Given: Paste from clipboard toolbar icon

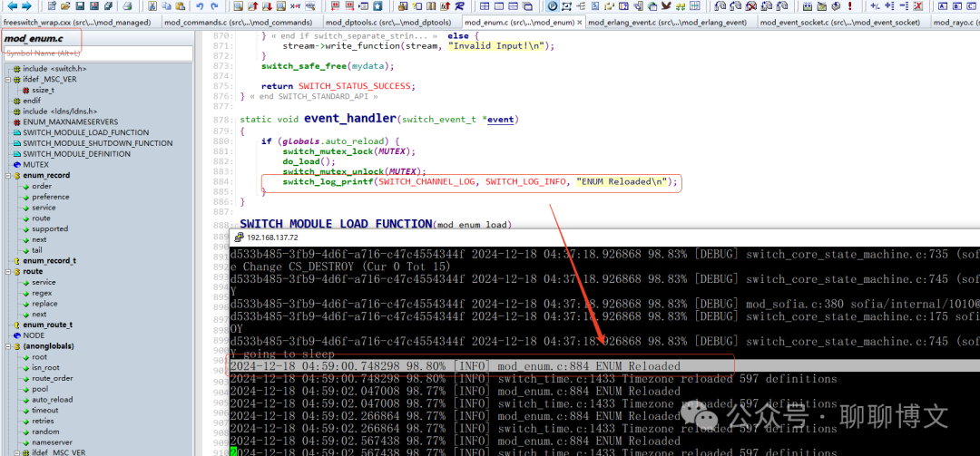Looking at the screenshot, I should (x=181, y=6).
